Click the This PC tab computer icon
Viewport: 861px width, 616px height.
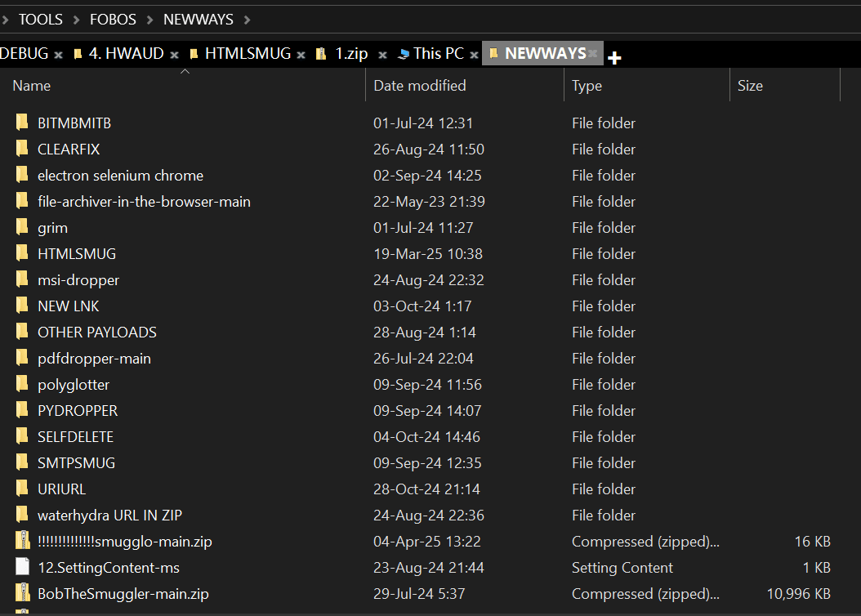pyautogui.click(x=404, y=54)
